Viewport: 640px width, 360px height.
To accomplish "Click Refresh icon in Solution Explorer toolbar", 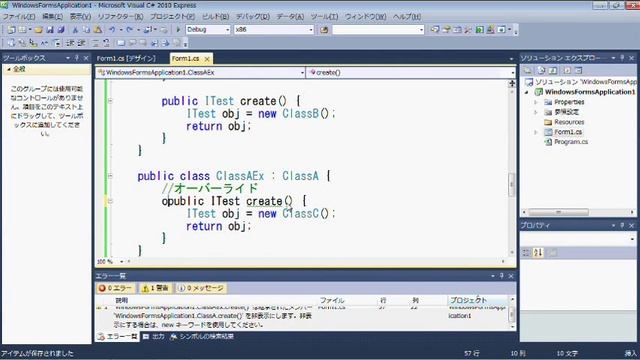I will pos(553,70).
